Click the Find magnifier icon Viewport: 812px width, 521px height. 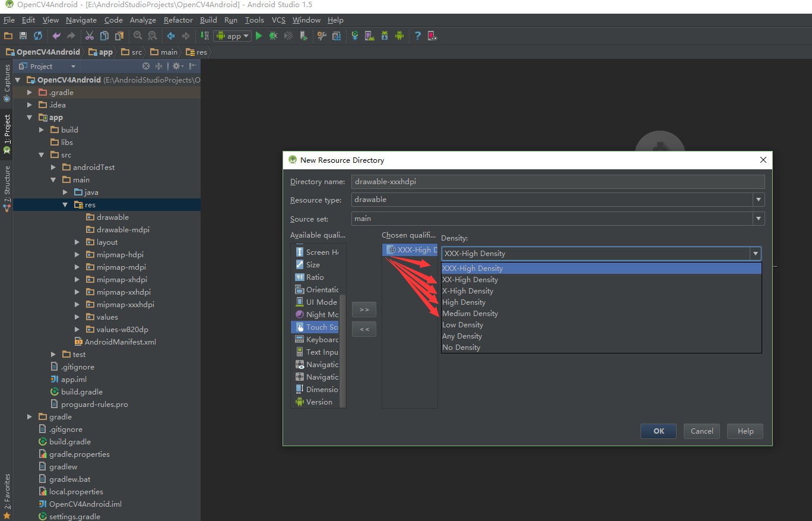click(138, 36)
